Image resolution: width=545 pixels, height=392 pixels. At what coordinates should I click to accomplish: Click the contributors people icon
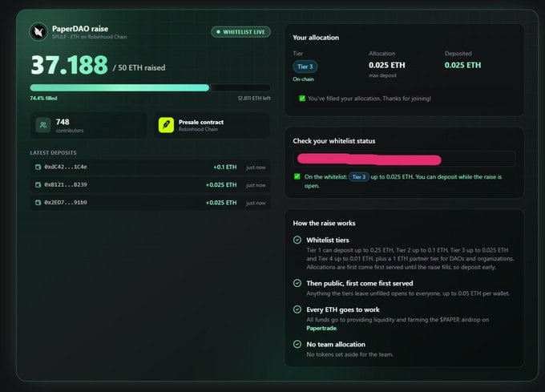[x=43, y=125]
